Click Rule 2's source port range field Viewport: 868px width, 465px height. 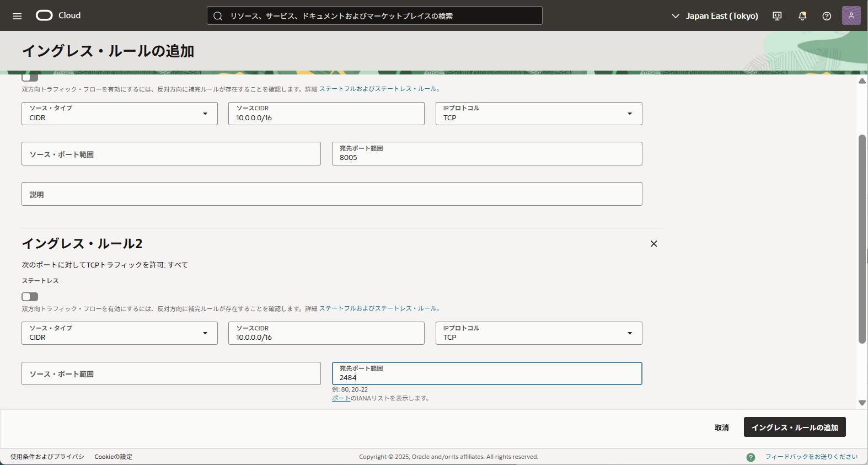tap(171, 373)
